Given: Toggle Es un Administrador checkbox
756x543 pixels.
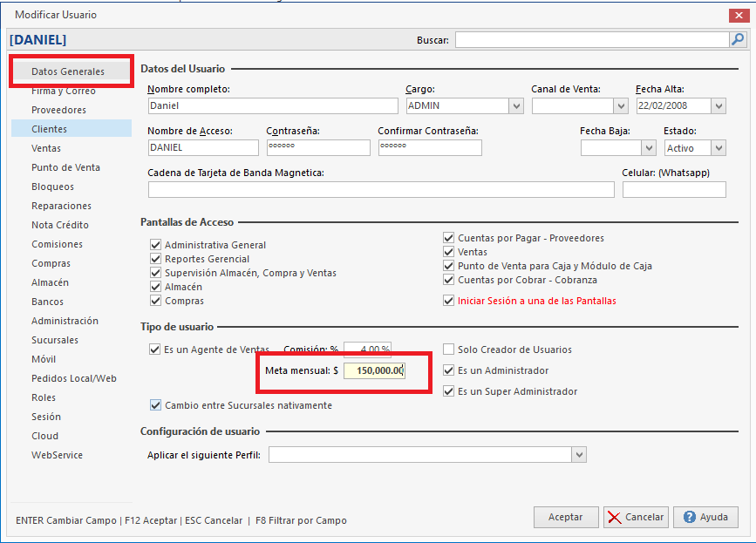Looking at the screenshot, I should coord(448,370).
